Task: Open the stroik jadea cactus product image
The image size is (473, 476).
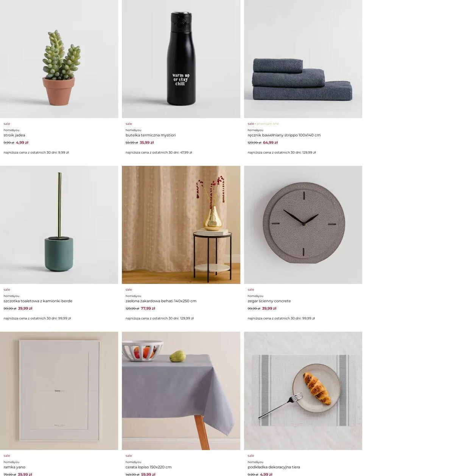Action: tap(59, 59)
